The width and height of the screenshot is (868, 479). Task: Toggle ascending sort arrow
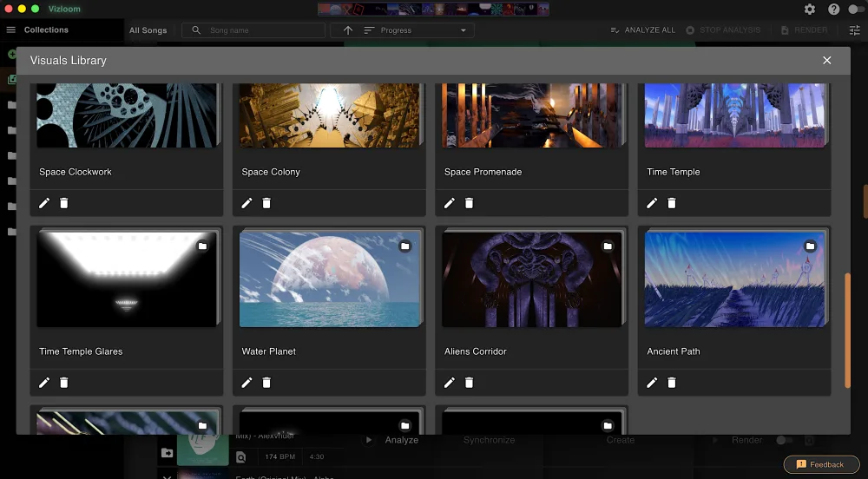coord(348,30)
